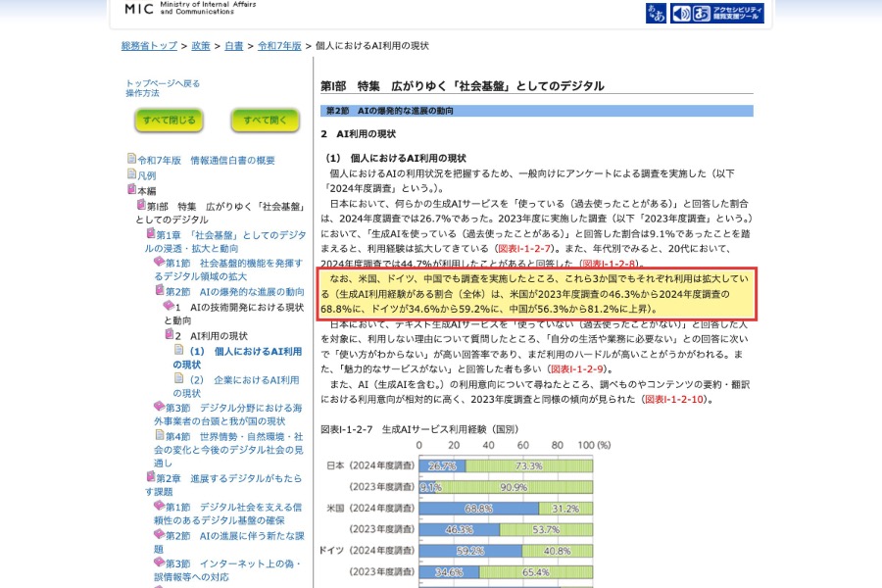The image size is (882, 588).
Task: Click blue 26.7% bar for 日本 2024
Action: coord(442,465)
